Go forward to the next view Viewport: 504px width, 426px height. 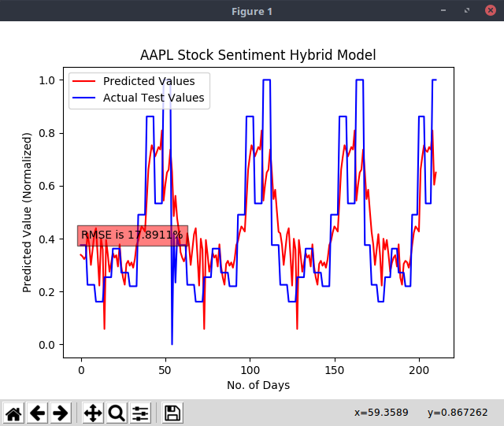pos(61,413)
